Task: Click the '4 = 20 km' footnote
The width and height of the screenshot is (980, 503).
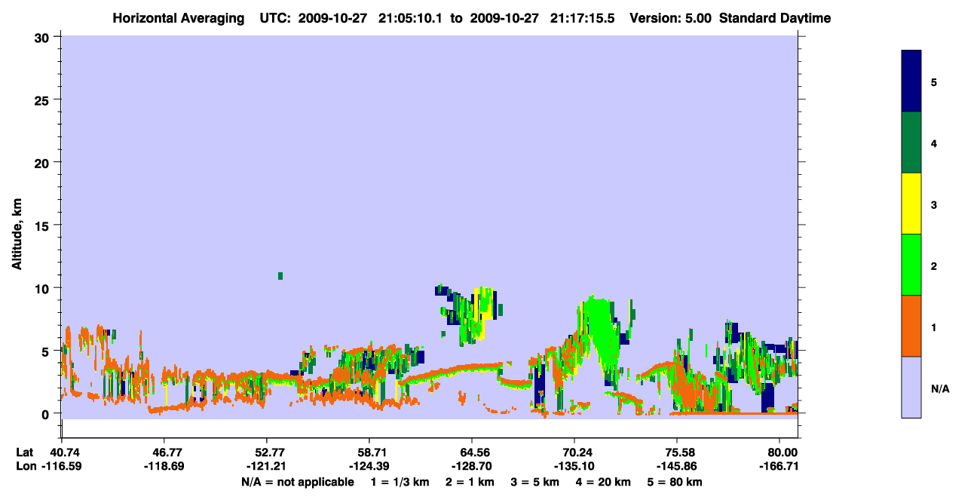Action: pos(605,482)
